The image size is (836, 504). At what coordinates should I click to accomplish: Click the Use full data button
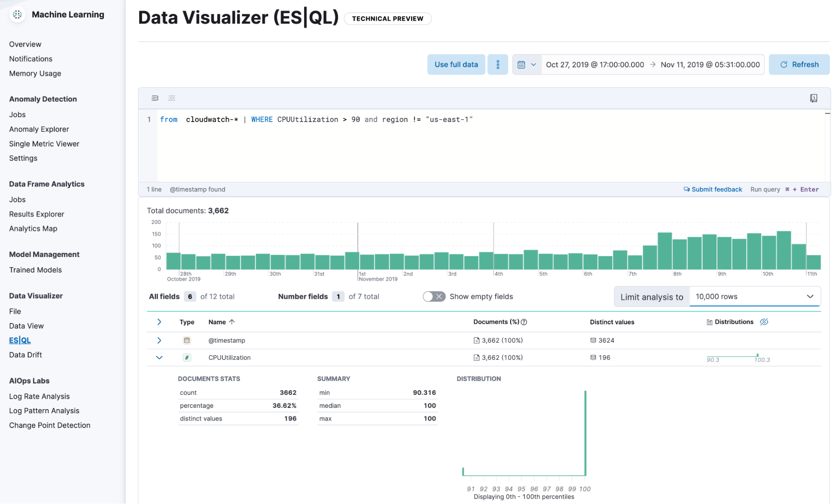pyautogui.click(x=456, y=64)
